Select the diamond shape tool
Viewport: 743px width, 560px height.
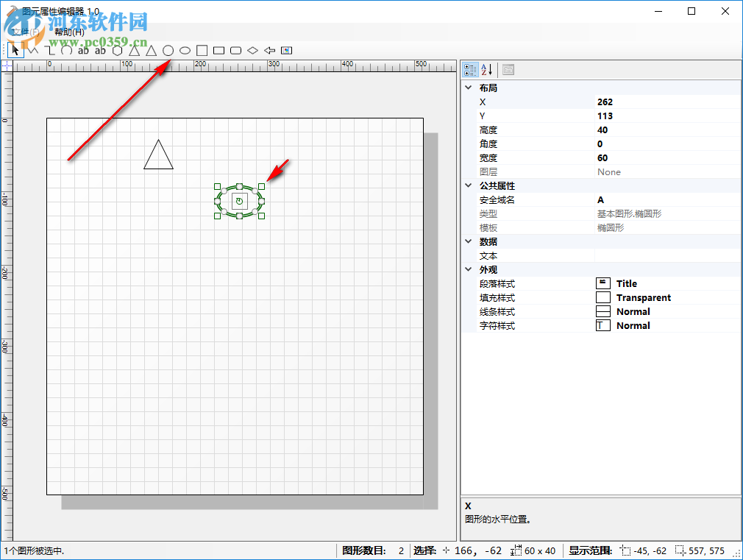252,50
